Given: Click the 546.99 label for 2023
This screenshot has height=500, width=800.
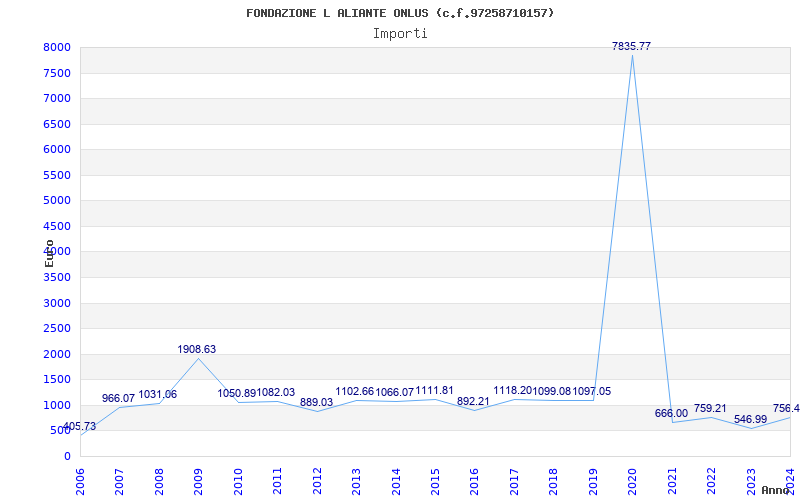Looking at the screenshot, I should click(751, 419).
